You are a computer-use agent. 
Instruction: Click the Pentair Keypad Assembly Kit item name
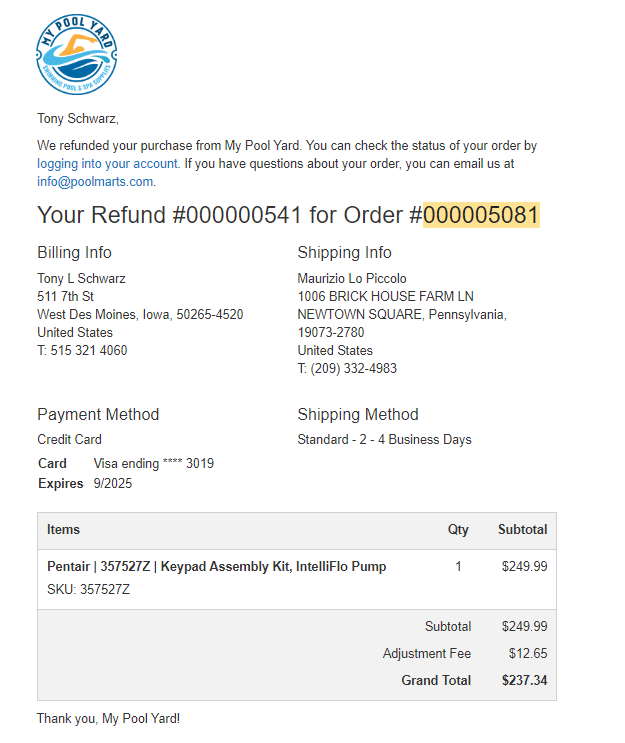click(x=217, y=566)
